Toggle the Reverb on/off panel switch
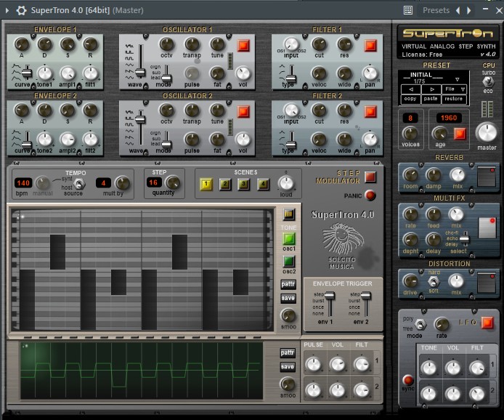 (487, 177)
